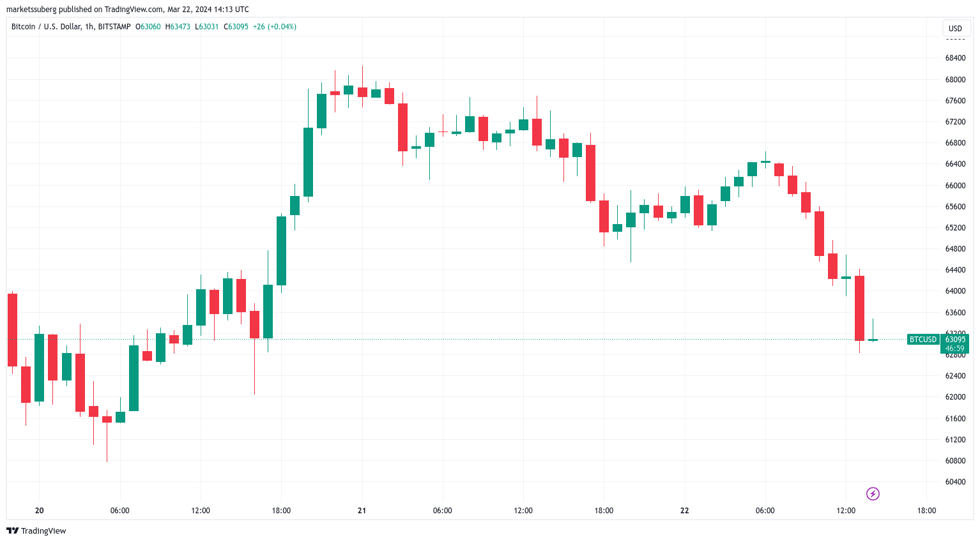Click the 68000 price axis label
This screenshot has height=542, width=980.
[955, 80]
